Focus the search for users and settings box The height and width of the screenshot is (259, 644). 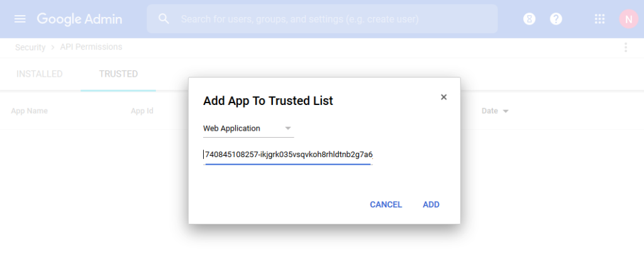[322, 19]
